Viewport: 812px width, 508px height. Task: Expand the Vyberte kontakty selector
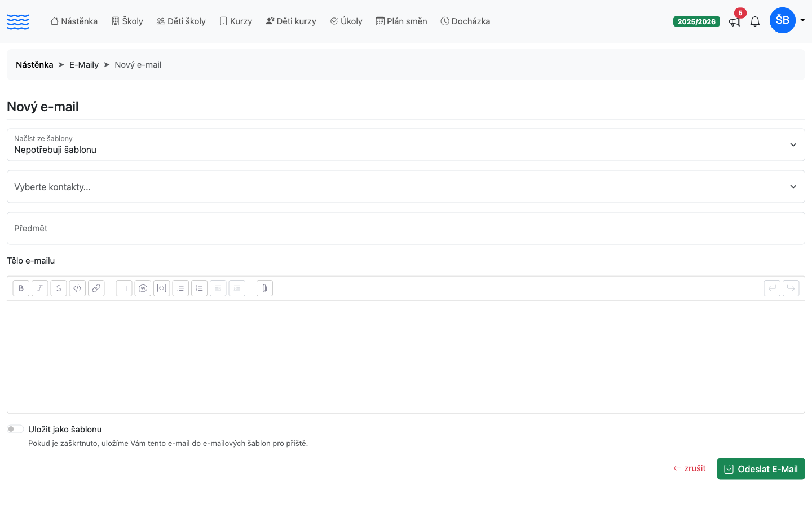click(406, 187)
